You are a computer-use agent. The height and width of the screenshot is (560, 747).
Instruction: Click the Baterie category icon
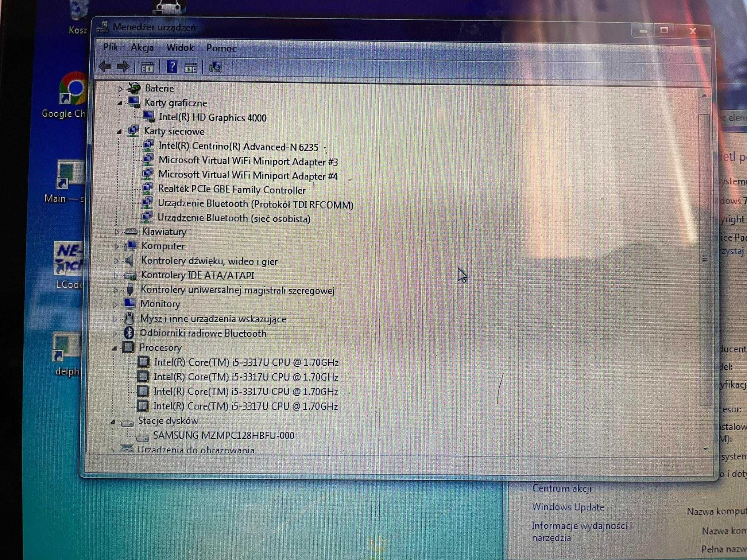coord(134,88)
